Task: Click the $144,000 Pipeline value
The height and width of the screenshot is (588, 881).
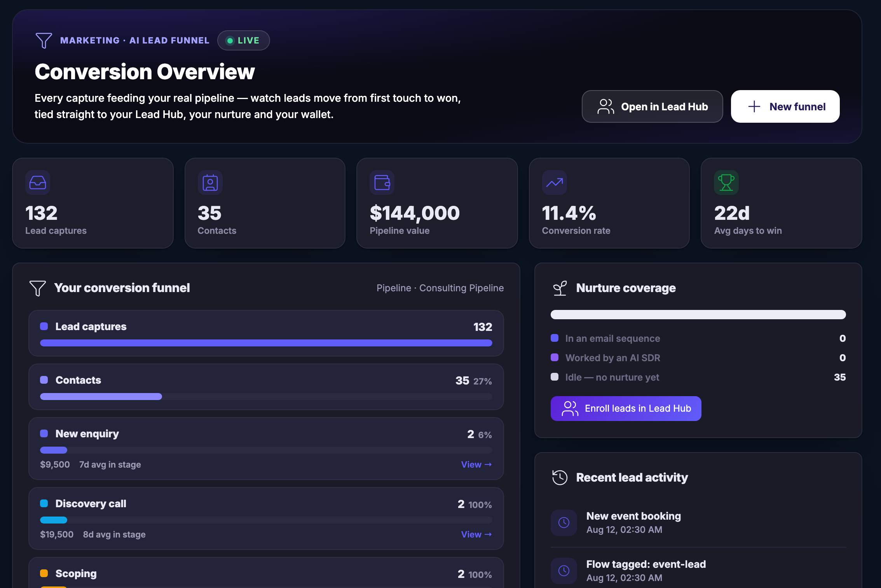Action: pos(415,213)
